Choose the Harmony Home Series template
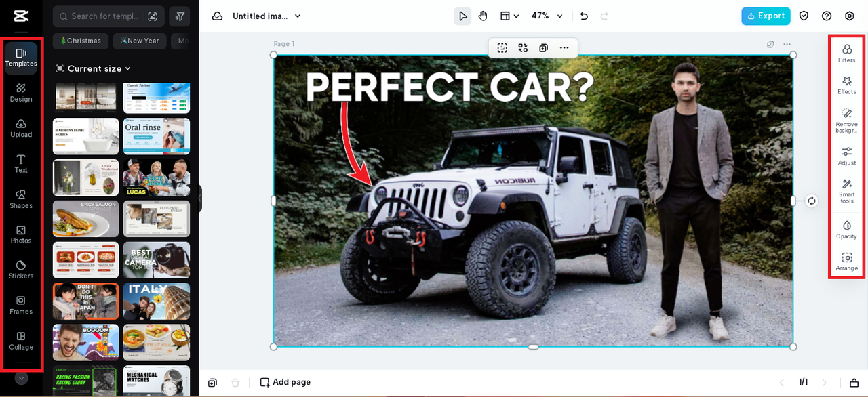 point(86,135)
